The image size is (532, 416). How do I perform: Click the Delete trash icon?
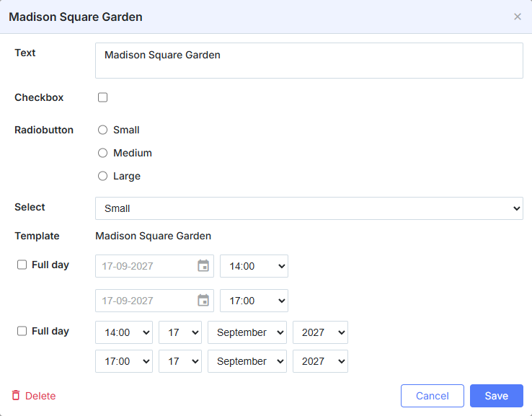pyautogui.click(x=16, y=395)
